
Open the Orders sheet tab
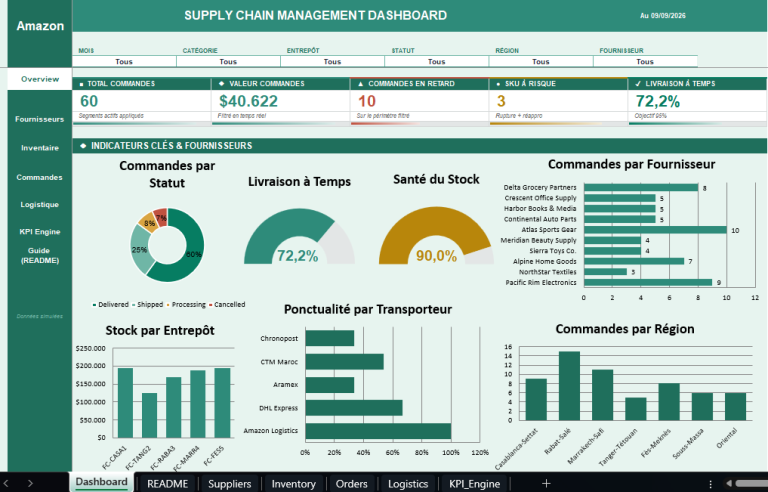click(x=351, y=484)
